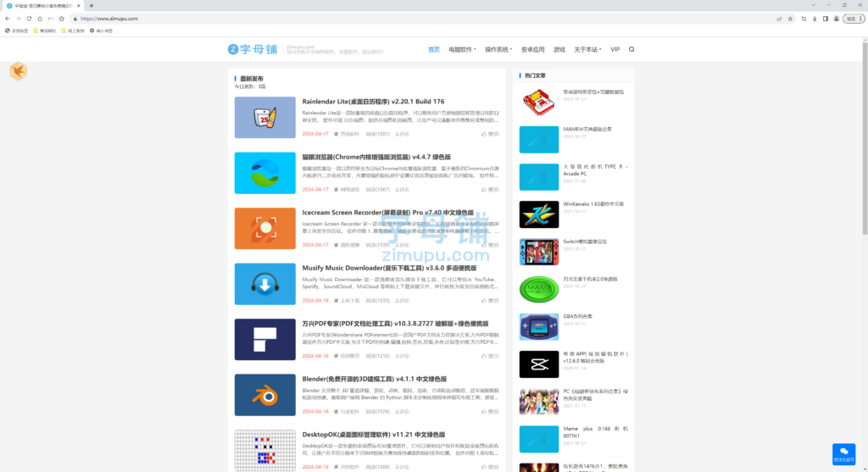Open the green MAME button thumbnail
Image resolution: width=868 pixels, height=472 pixels.
(538, 289)
